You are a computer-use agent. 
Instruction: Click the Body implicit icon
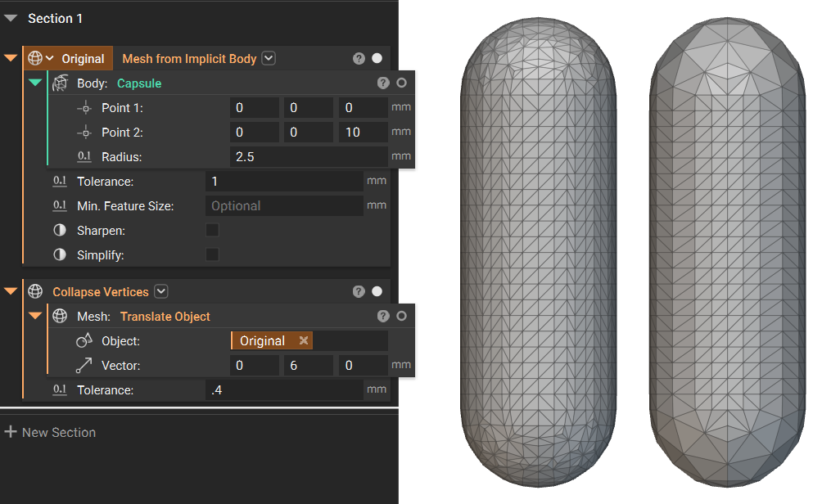point(61,83)
